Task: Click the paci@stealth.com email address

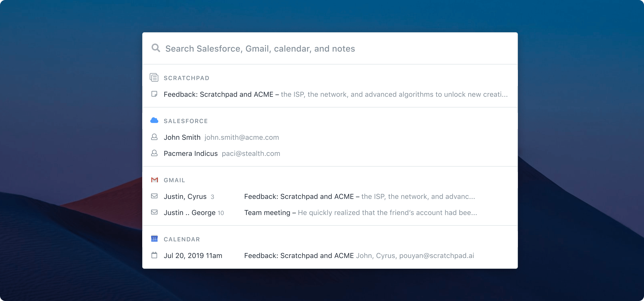Action: coord(251,153)
